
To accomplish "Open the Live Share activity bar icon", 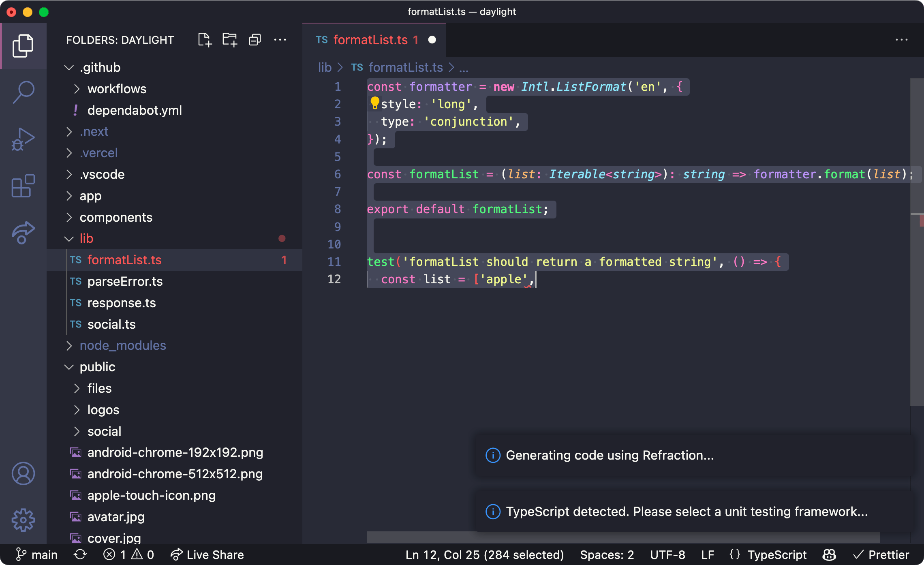I will (x=23, y=233).
